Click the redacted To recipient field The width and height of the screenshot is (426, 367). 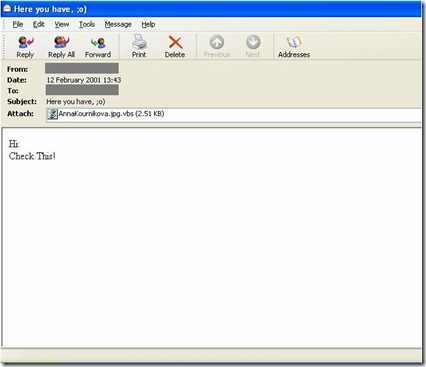[x=82, y=90]
